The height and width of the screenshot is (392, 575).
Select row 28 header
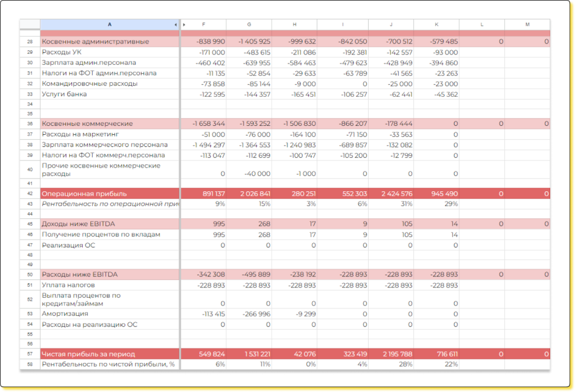coord(30,42)
